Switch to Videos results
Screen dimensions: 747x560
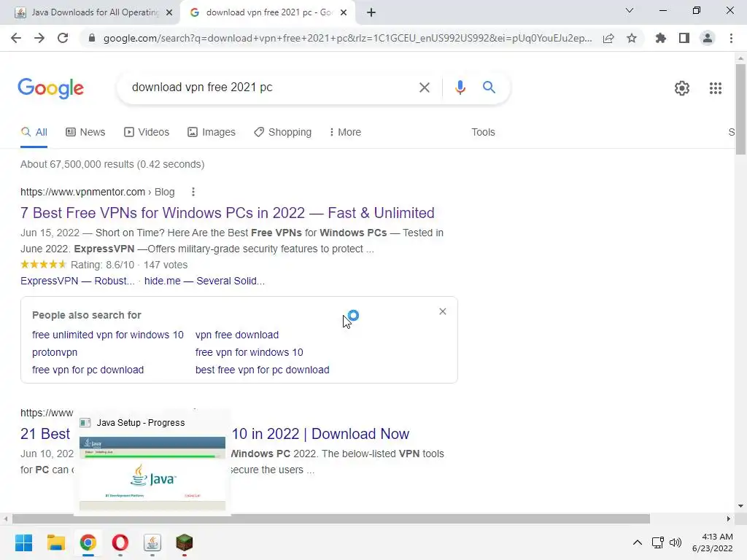146,132
